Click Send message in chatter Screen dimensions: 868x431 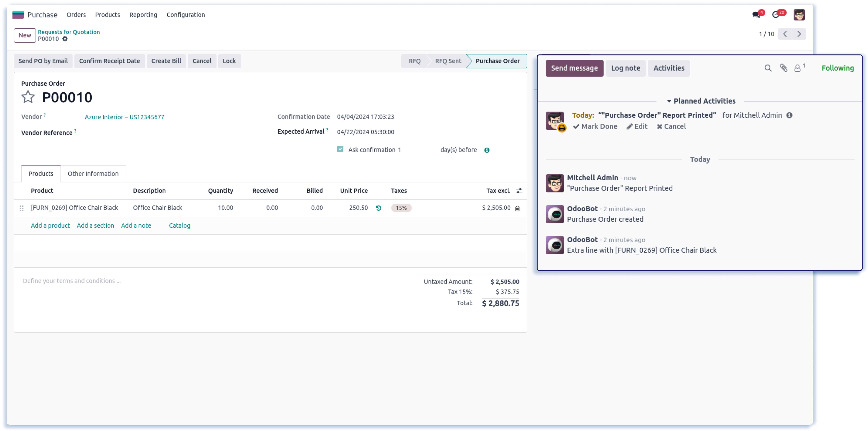click(x=574, y=68)
